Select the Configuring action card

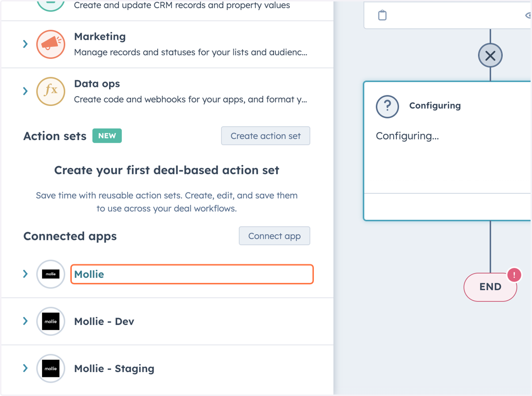click(x=447, y=151)
